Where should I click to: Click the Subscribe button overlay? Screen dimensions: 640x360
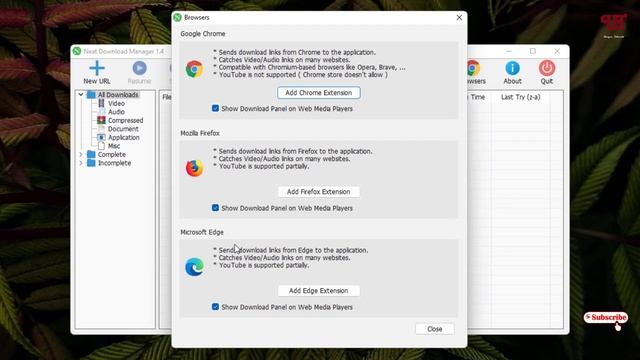(x=606, y=318)
